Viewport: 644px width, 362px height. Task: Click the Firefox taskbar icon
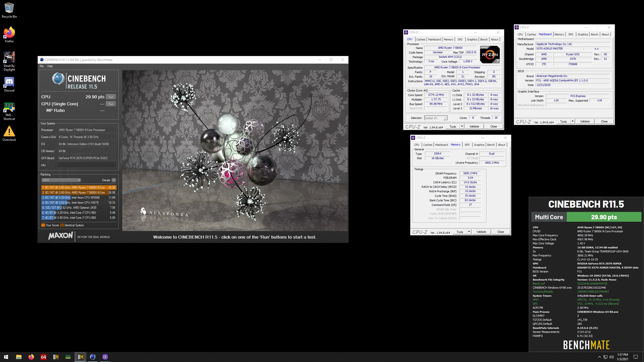point(31,357)
